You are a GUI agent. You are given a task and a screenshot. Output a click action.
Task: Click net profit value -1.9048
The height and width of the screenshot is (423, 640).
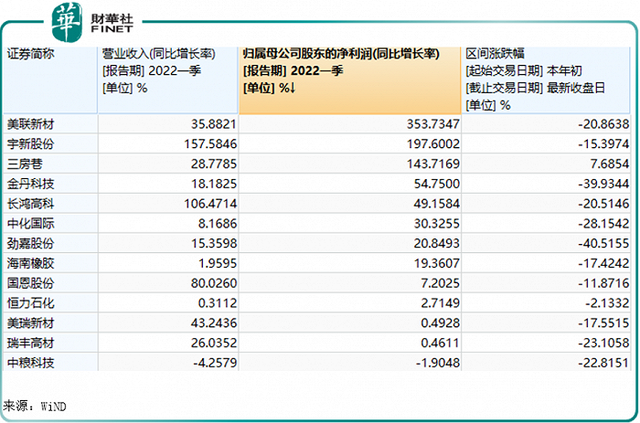pos(438,363)
